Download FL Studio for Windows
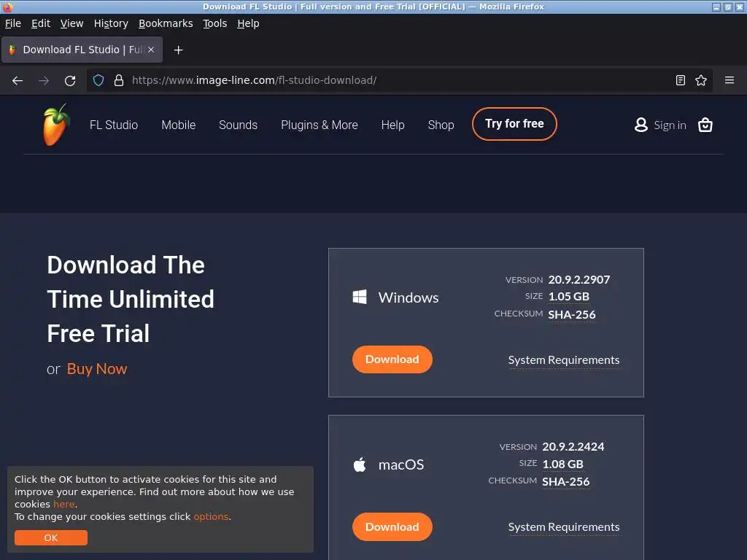Image resolution: width=747 pixels, height=560 pixels. tap(392, 359)
